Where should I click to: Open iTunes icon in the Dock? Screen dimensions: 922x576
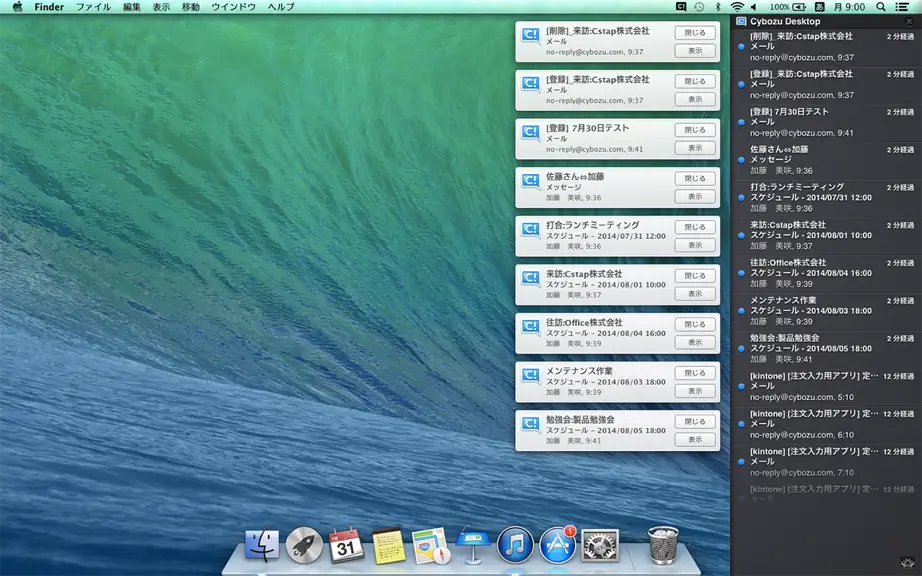[x=515, y=545]
